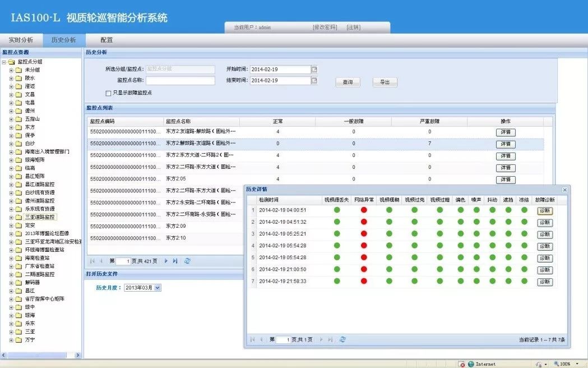Click the tree scrollbar left arrow
The height and width of the screenshot is (368, 588).
[x=3, y=355]
